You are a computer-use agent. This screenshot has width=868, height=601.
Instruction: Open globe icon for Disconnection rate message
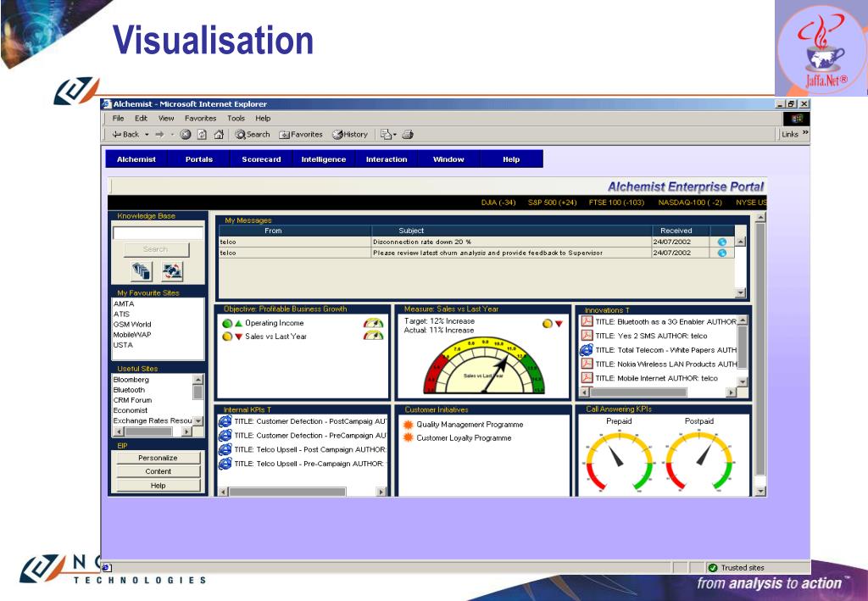pyautogui.click(x=722, y=242)
